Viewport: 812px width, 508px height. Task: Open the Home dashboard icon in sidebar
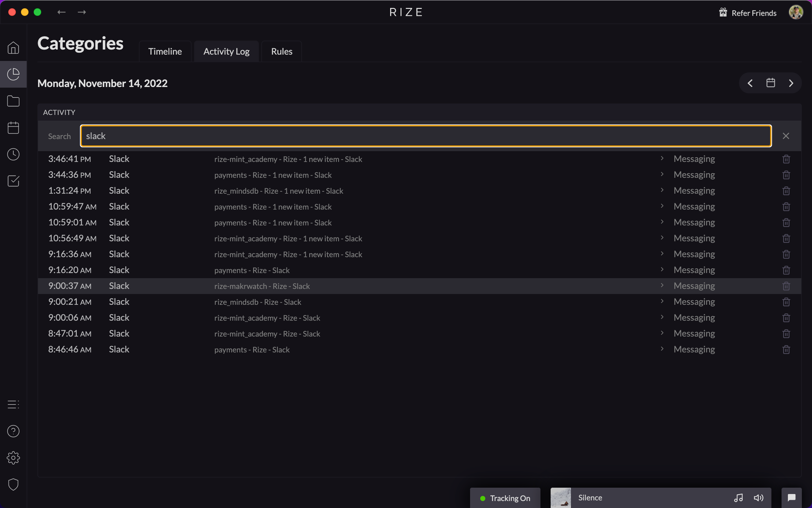(x=13, y=48)
